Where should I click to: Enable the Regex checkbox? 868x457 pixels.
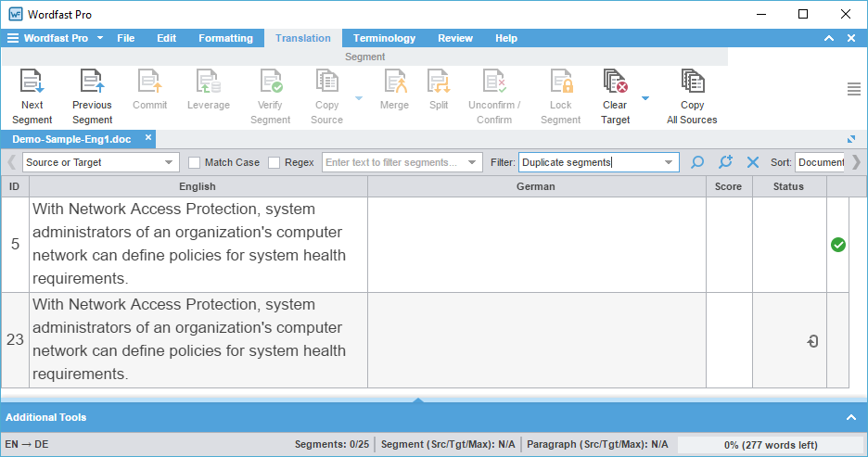tap(274, 163)
